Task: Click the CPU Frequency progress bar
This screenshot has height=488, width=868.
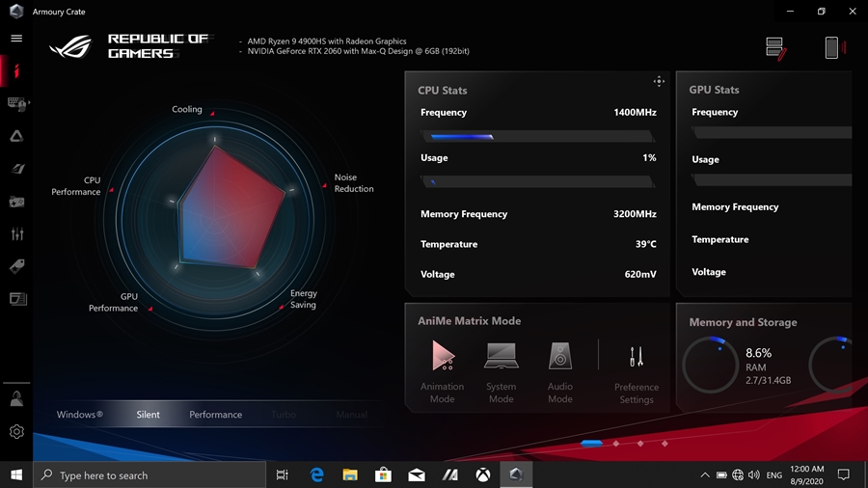Action: pyautogui.click(x=538, y=136)
